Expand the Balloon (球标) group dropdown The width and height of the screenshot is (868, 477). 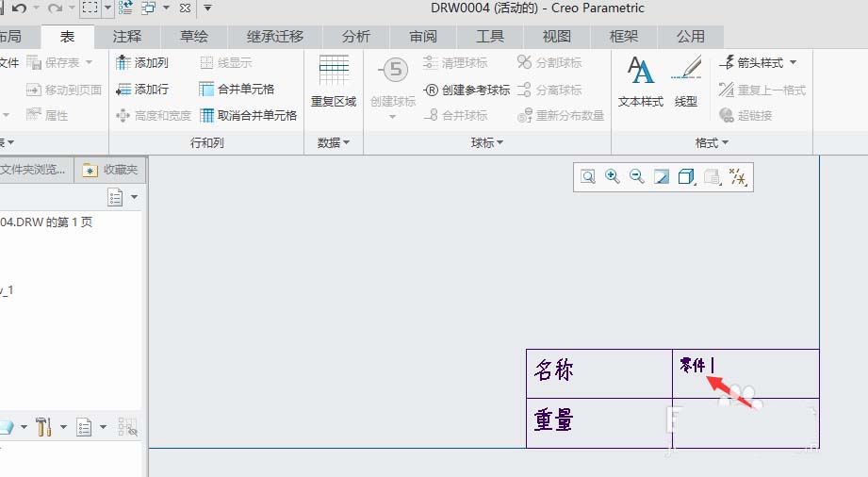pyautogui.click(x=487, y=143)
